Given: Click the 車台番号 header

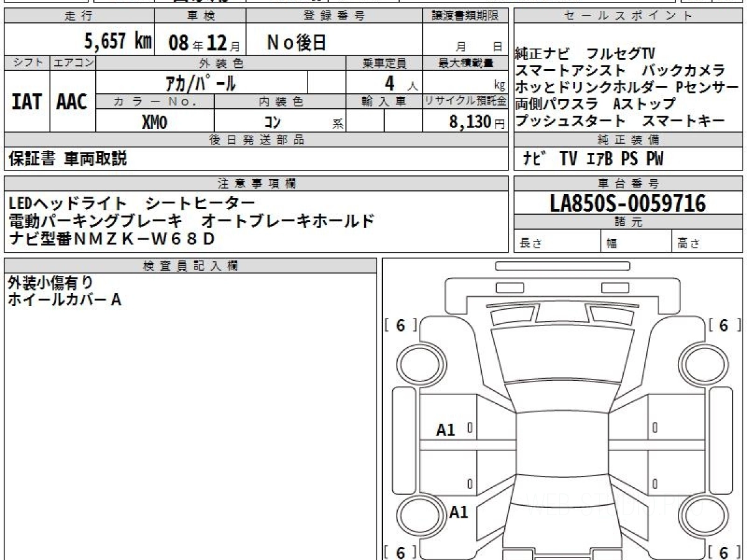Looking at the screenshot, I should 629,184.
